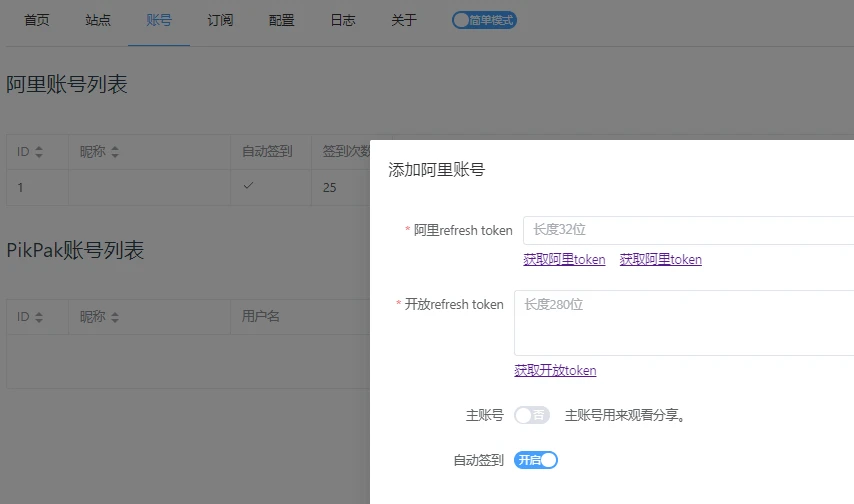Open the 日志 tab
Screen dimensions: 854x504
[343, 21]
